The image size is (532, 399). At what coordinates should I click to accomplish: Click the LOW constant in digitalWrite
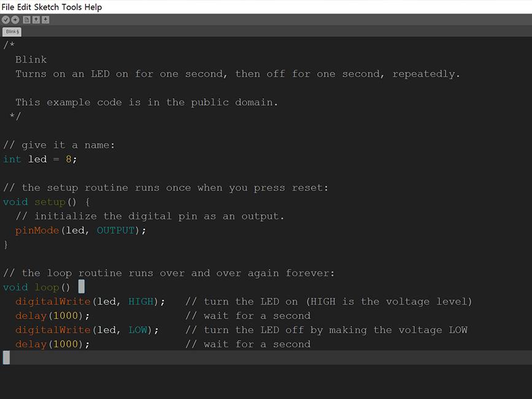[x=137, y=330]
